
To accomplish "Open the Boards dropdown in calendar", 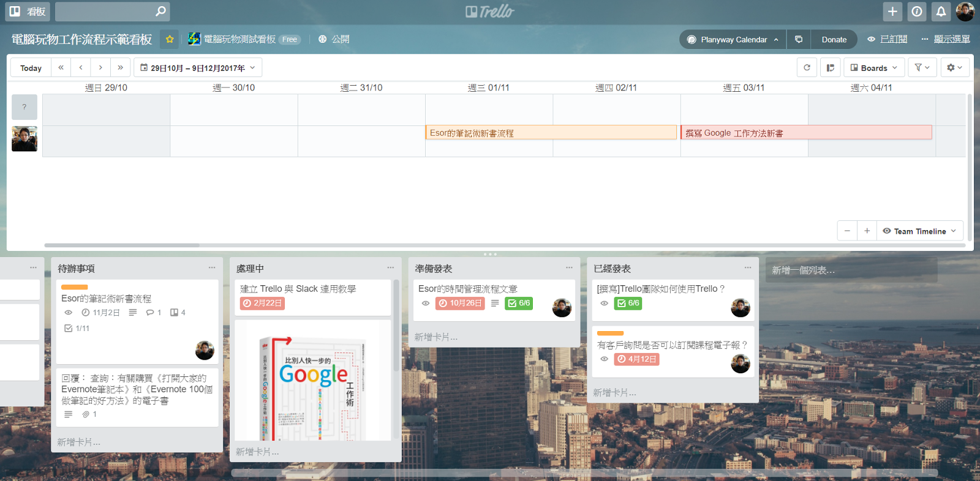I will (874, 68).
